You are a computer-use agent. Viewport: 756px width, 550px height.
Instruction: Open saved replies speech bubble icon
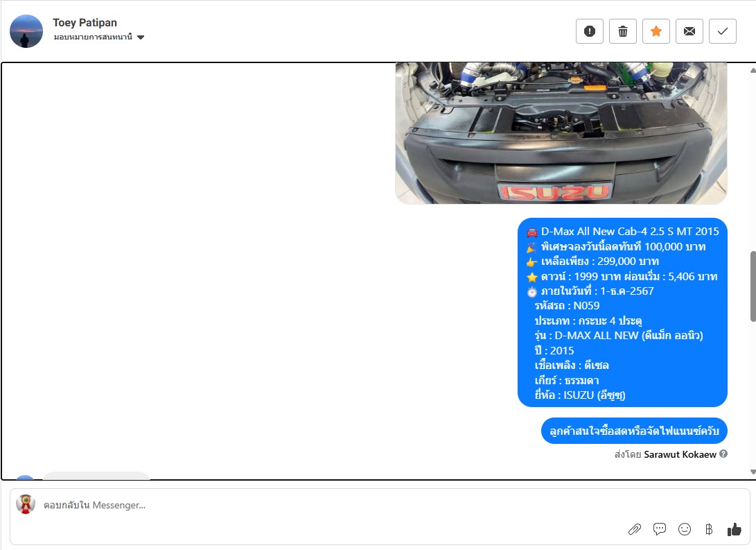[x=659, y=529]
